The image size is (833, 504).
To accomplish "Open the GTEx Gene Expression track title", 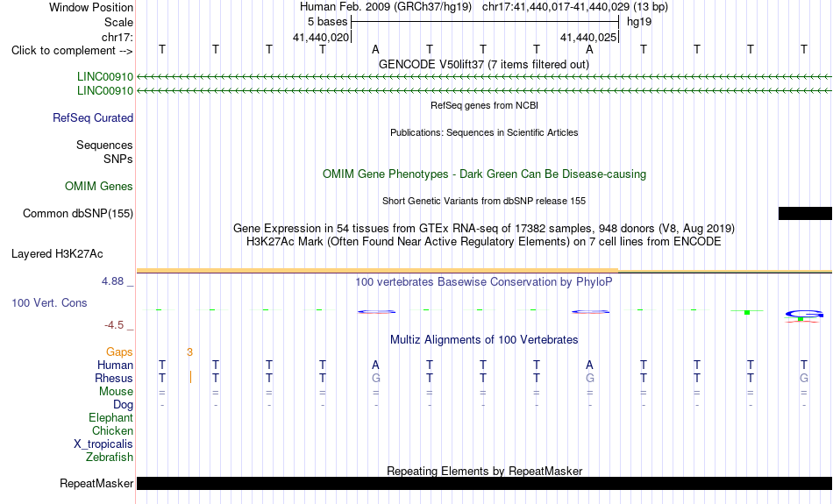I will click(x=484, y=229).
